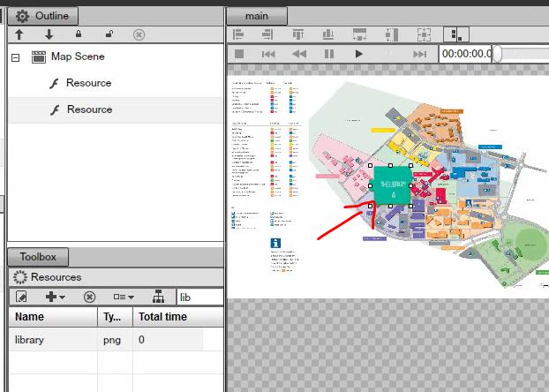Rewind the timeline playback

pos(299,54)
